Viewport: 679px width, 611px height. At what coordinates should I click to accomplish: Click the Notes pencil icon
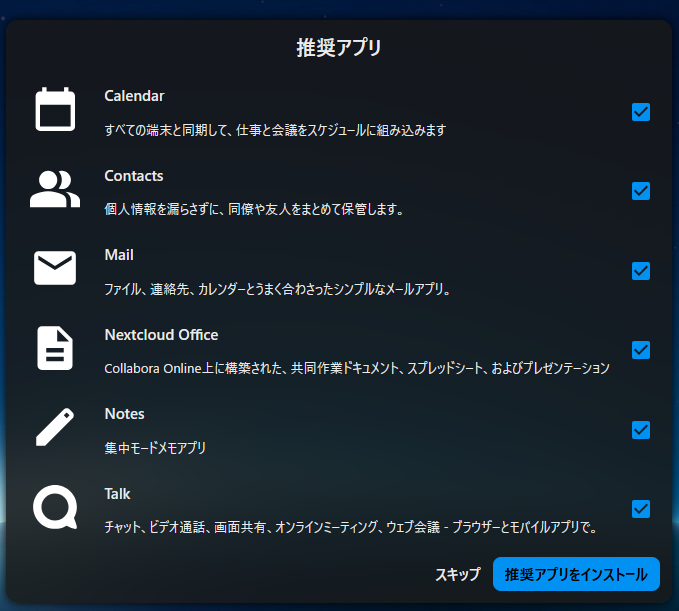click(55, 427)
